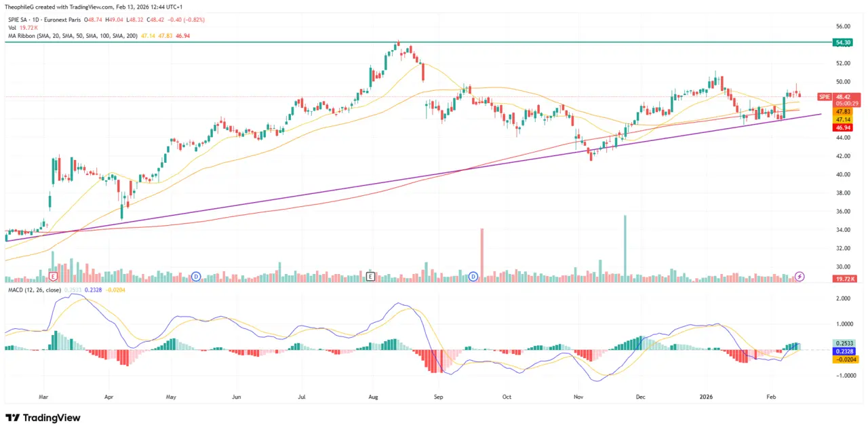The image size is (868, 432).
Task: Click the orange 47.14 moving average label
Action: click(843, 119)
